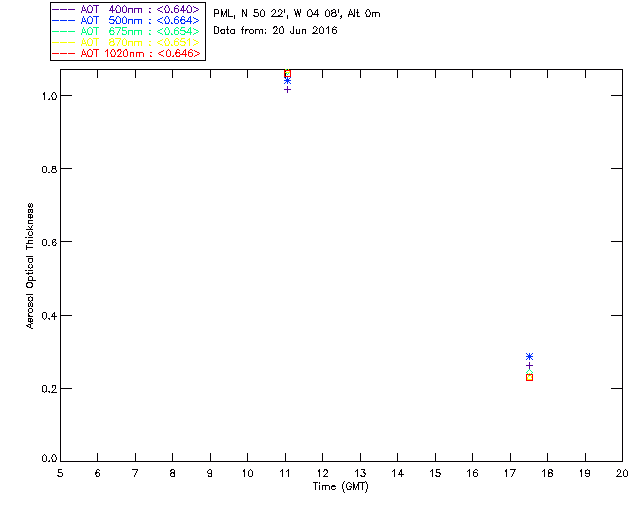Select the 'Data from: 20 Jun 2016' text
Image resolution: width=640 pixels, height=512 pixels.
point(275,31)
